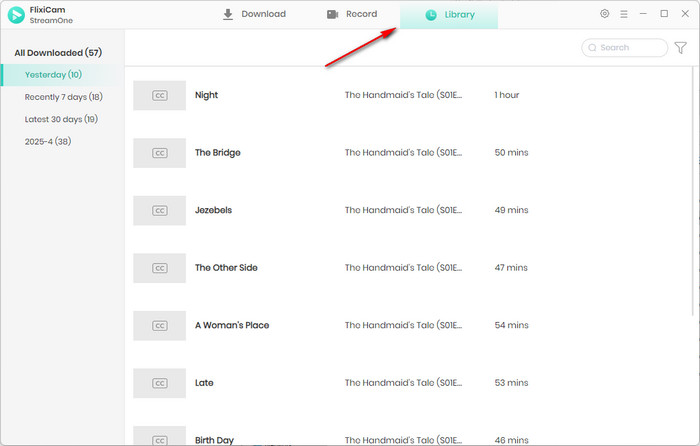Image resolution: width=700 pixels, height=446 pixels.
Task: Open A Woman's Place thumbnail
Action: (159, 325)
